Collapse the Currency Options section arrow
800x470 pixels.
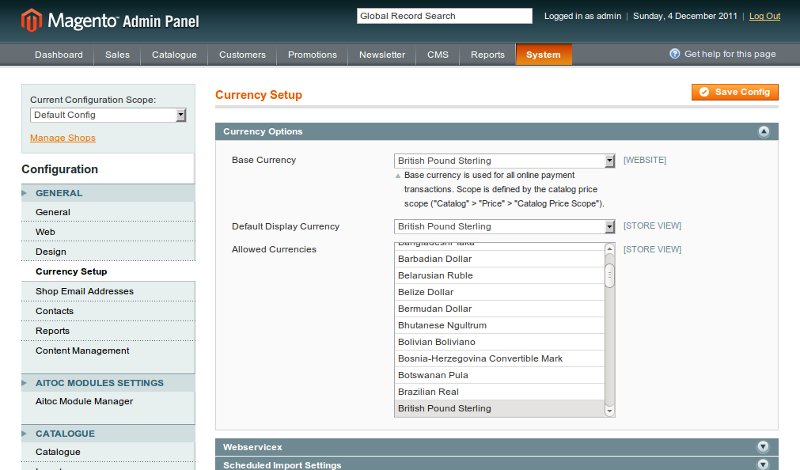(763, 131)
